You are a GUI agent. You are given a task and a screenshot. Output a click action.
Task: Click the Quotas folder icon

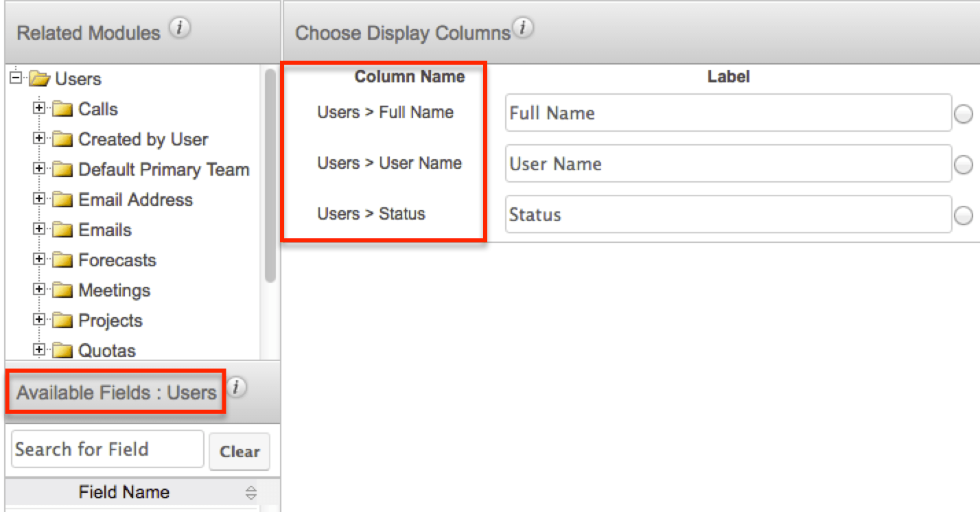[x=62, y=350]
